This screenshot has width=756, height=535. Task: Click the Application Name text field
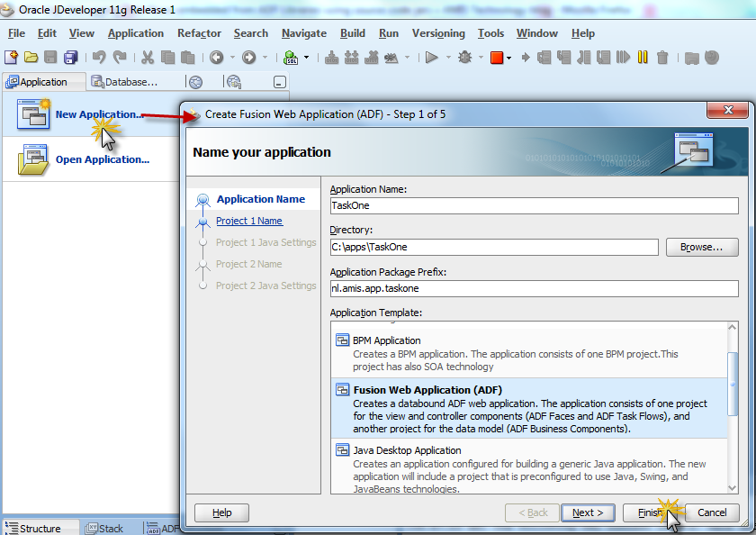click(x=534, y=205)
